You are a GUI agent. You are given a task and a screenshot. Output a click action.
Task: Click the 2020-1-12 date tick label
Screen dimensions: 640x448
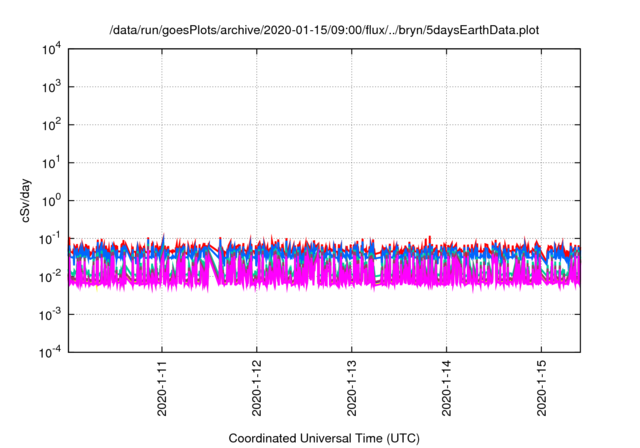(x=257, y=388)
